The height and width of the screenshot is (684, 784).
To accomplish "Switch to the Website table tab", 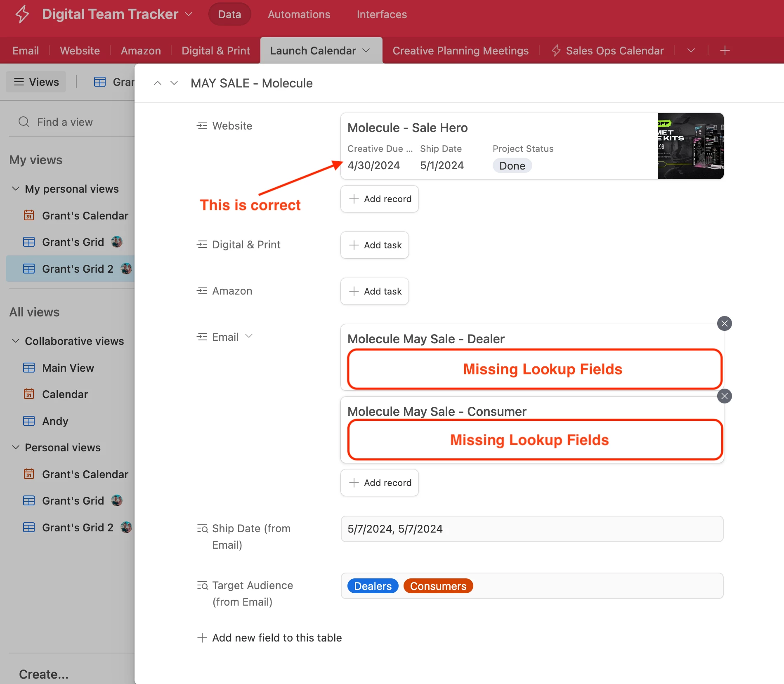I will 80,50.
